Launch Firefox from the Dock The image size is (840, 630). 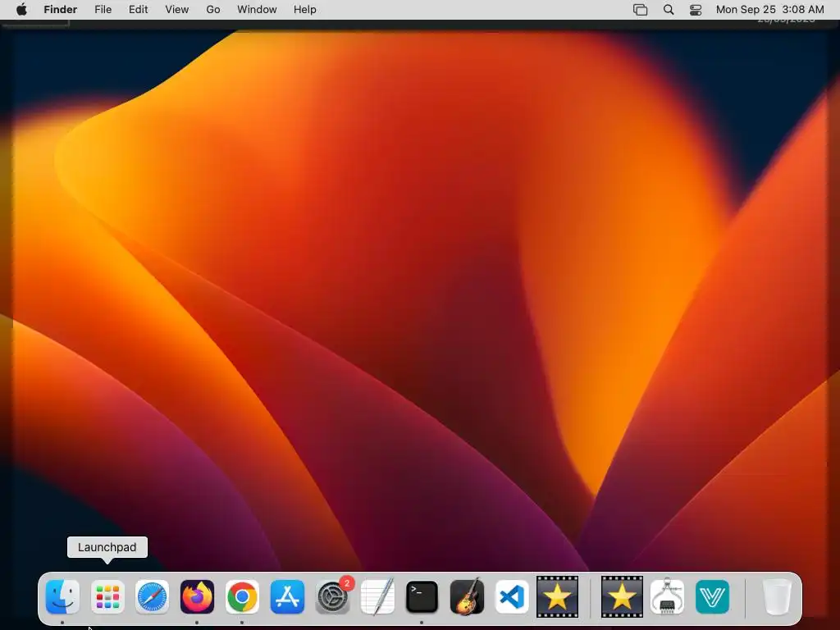197,597
